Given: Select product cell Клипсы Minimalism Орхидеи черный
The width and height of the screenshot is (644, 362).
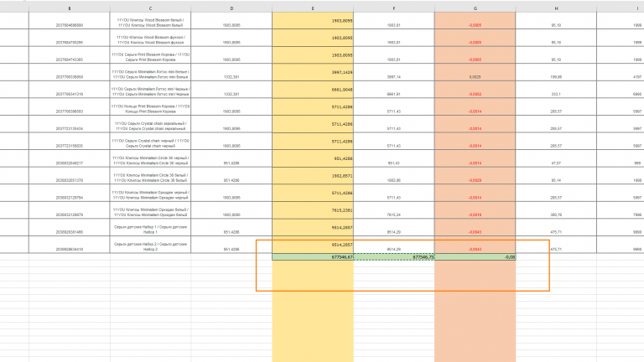Looking at the screenshot, I should [x=150, y=193].
